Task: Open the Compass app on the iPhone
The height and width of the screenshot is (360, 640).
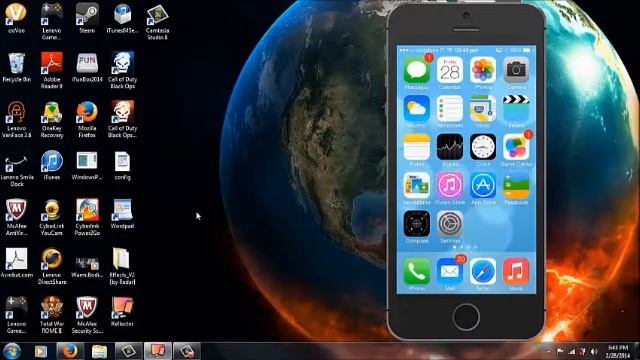Action: coord(416,224)
